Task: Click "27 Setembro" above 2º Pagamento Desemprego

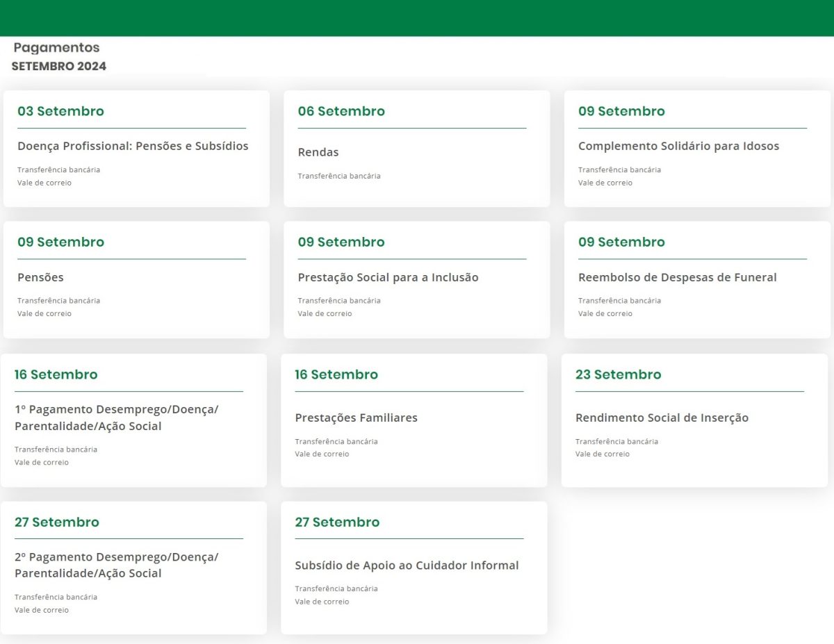Action: point(57,522)
